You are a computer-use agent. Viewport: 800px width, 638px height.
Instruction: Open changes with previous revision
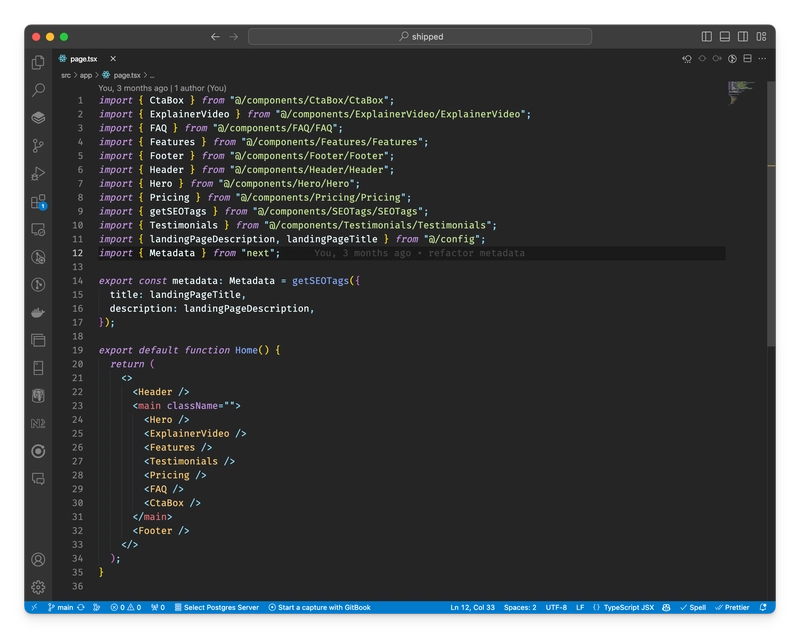687,59
